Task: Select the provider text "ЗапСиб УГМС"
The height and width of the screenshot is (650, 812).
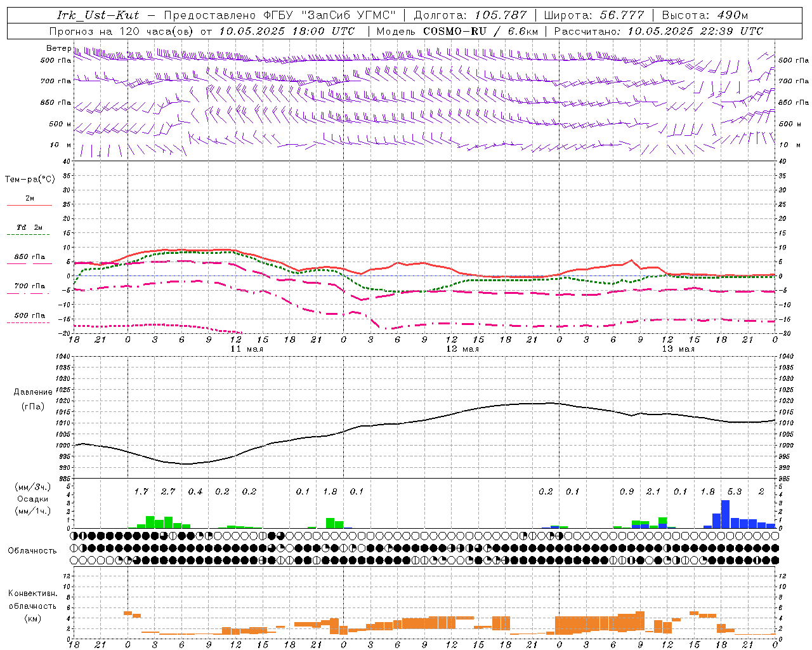Action: pyautogui.click(x=351, y=15)
